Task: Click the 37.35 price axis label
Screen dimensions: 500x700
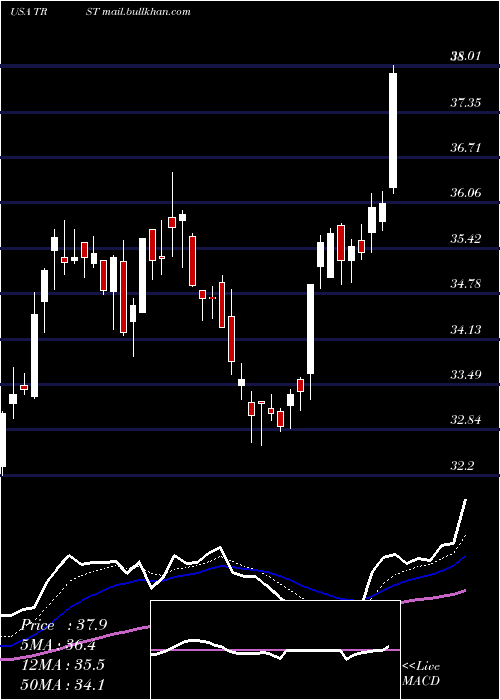Action: (466, 103)
